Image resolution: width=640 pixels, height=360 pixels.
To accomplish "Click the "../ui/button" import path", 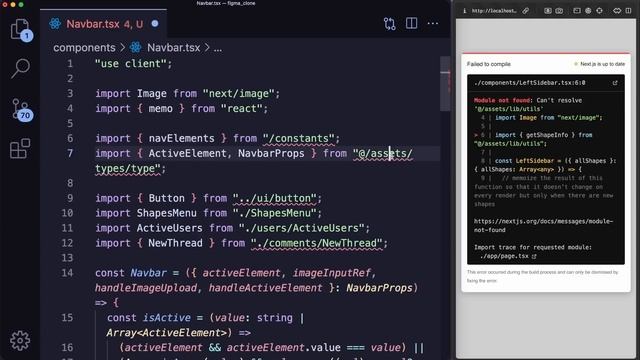I will pyautogui.click(x=274, y=198).
